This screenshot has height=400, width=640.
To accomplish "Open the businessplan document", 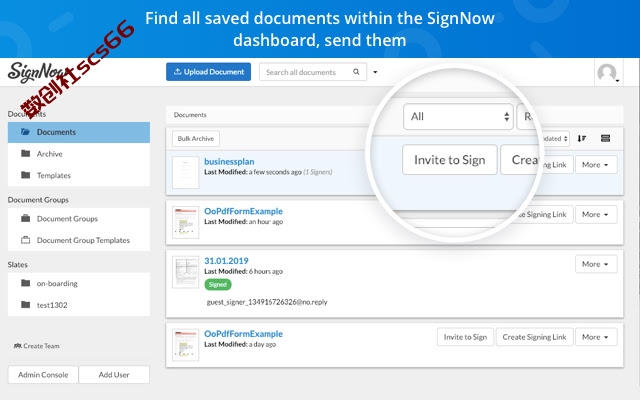I will point(229,162).
